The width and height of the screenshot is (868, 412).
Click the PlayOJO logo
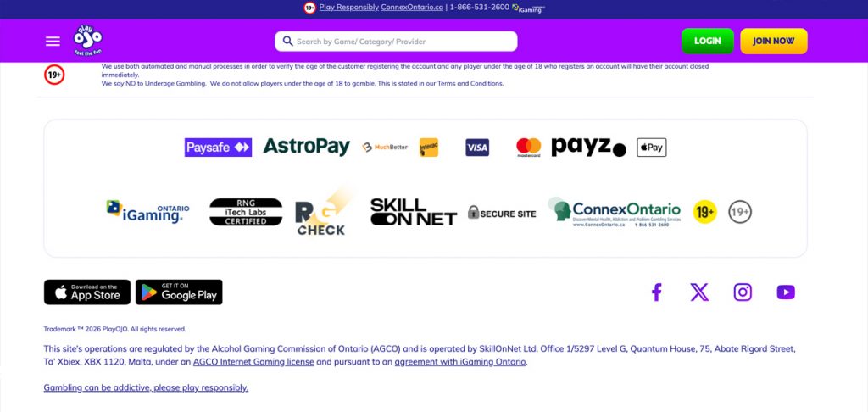pyautogui.click(x=88, y=41)
